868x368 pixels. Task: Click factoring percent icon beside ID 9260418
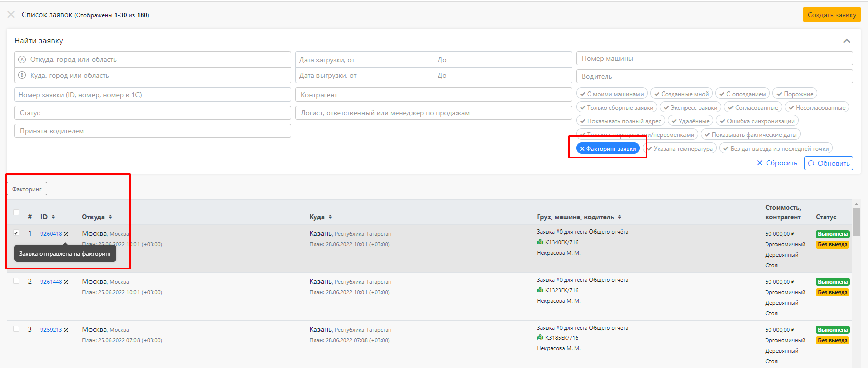[66, 234]
